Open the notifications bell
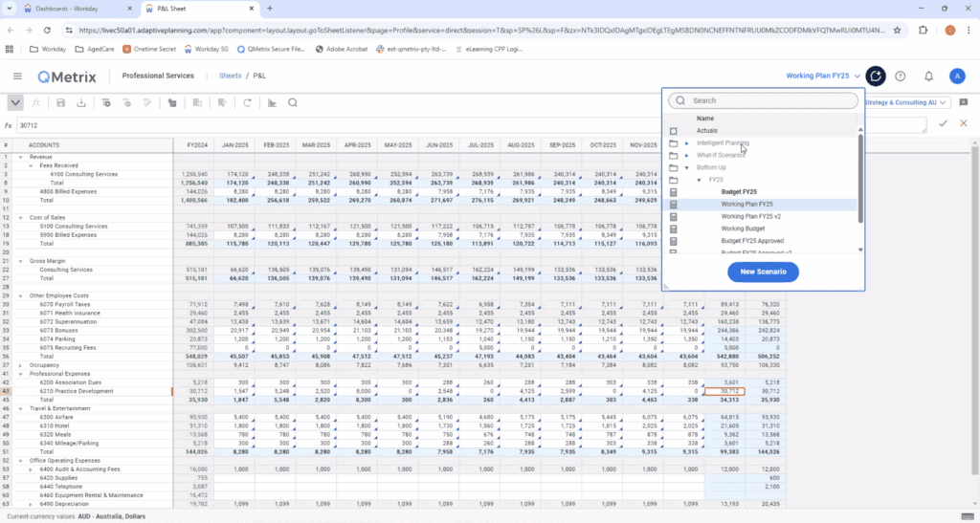Image resolution: width=980 pixels, height=523 pixels. point(928,76)
